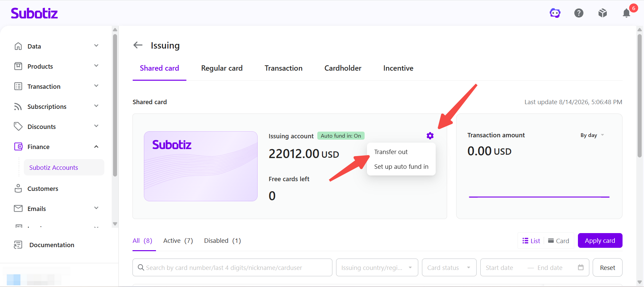Switch to the Regular card tab
644x287 pixels.
[222, 68]
